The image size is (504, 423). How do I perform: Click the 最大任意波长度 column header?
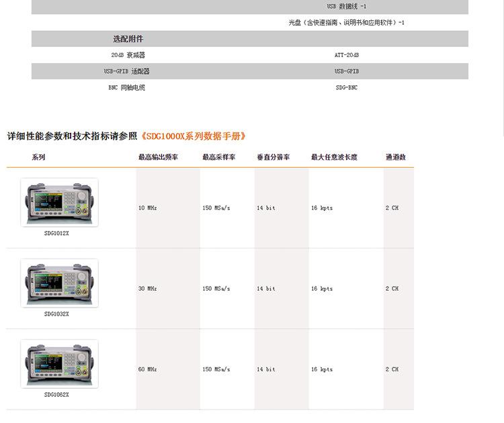[334, 157]
